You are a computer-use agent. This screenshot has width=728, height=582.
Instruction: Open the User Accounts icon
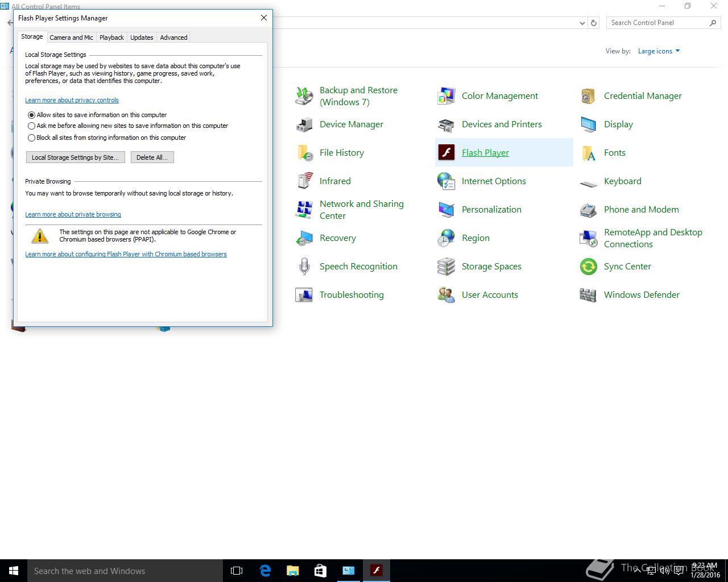pyautogui.click(x=446, y=295)
